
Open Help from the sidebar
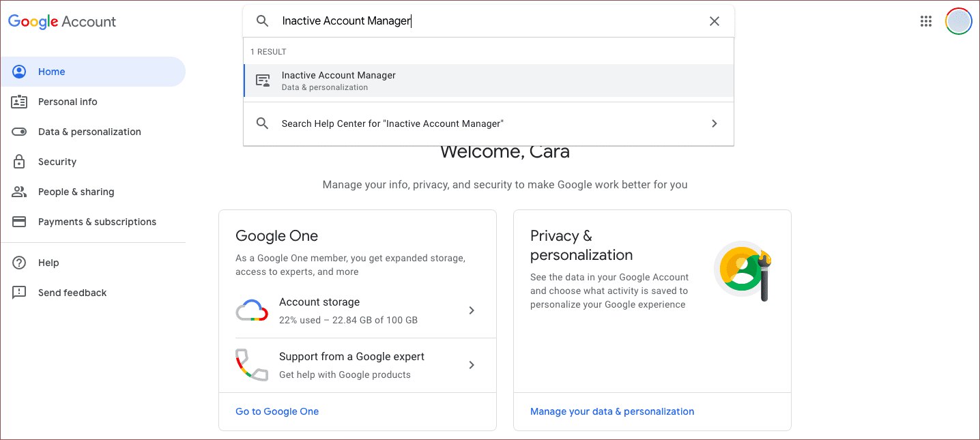(x=48, y=263)
